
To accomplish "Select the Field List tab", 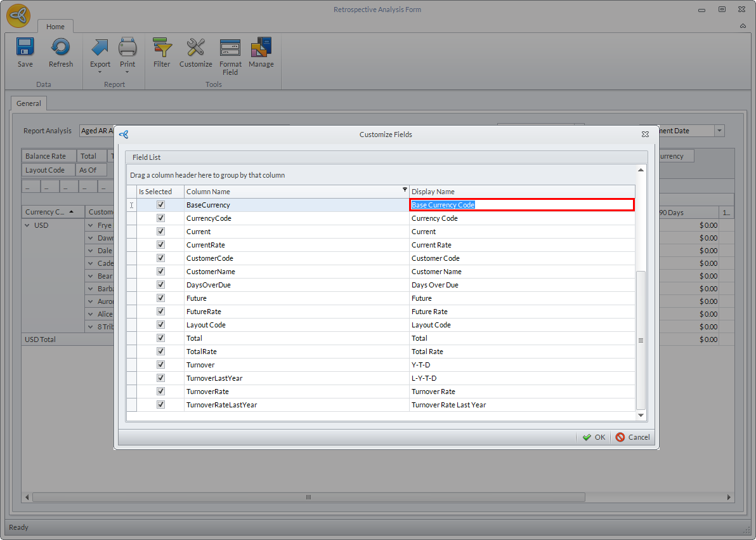I will (x=147, y=157).
